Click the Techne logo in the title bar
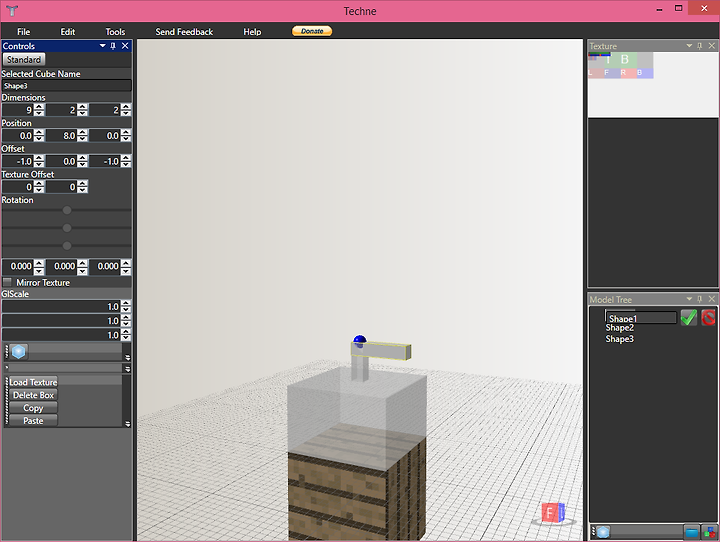Viewport: 720px width, 542px height. [x=12, y=11]
